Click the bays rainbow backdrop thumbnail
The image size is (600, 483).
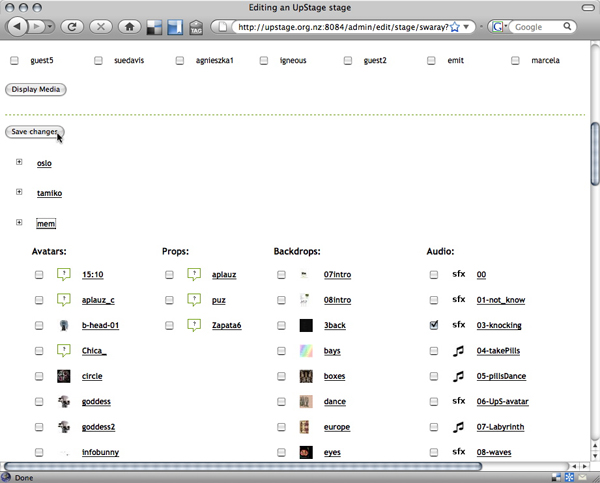pyautogui.click(x=306, y=351)
